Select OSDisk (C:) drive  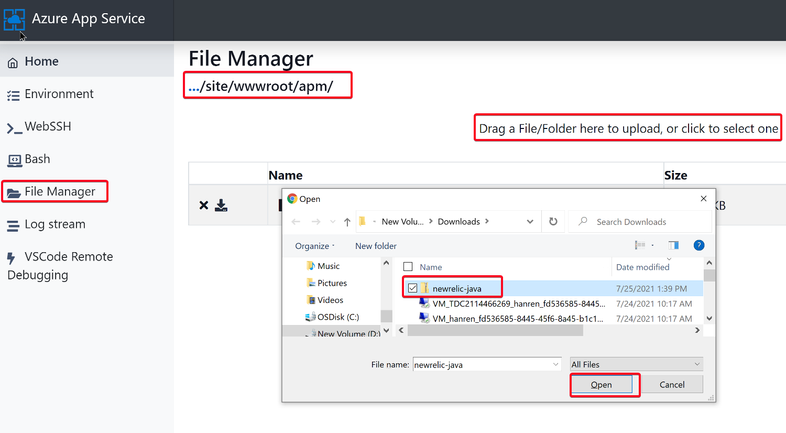click(332, 317)
